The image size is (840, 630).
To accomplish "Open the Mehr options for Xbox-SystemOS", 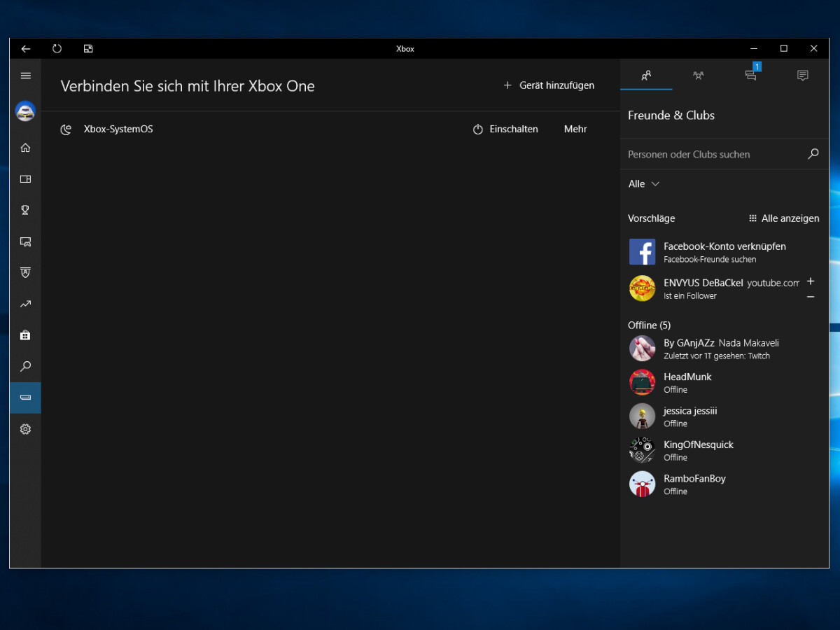I will (x=575, y=129).
